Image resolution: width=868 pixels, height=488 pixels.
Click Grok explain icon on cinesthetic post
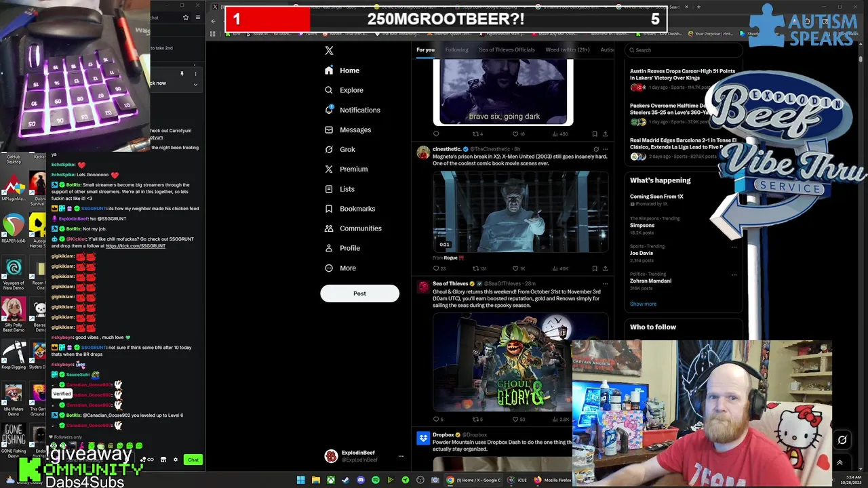596,149
